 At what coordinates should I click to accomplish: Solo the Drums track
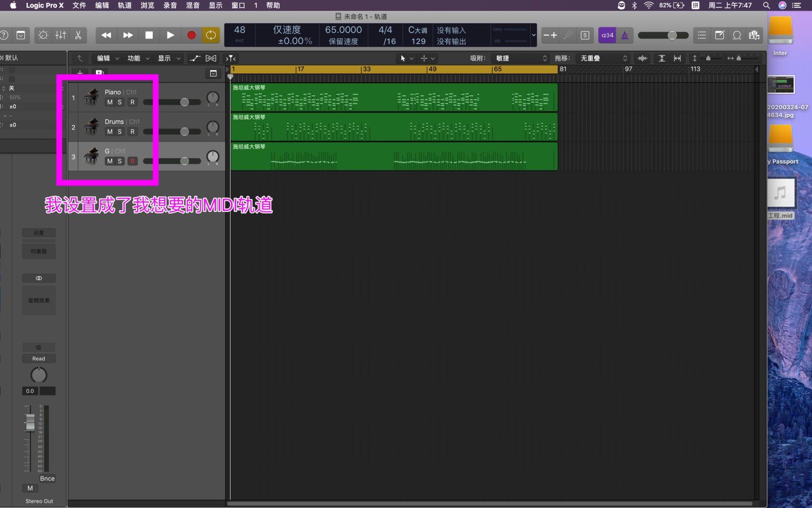coord(120,132)
